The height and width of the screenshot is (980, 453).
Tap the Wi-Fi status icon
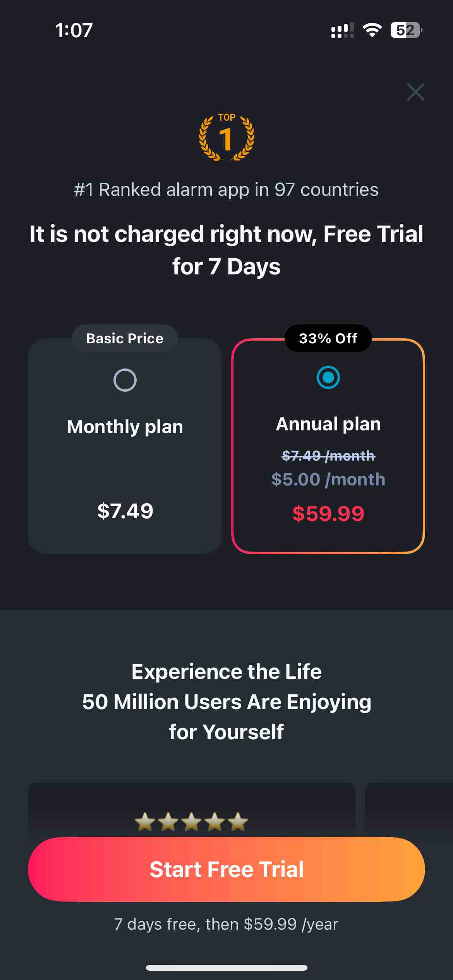pos(372,30)
